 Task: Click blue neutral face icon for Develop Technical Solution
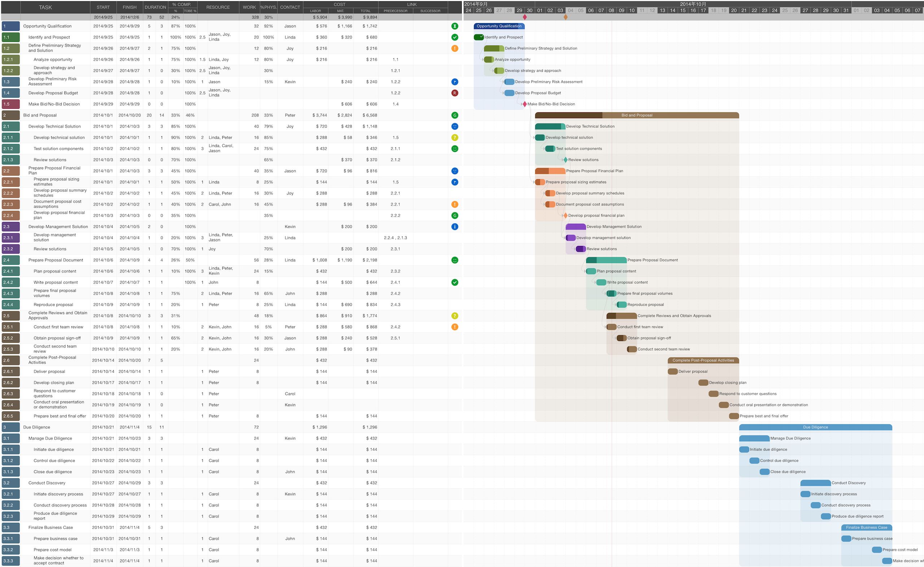[454, 126]
